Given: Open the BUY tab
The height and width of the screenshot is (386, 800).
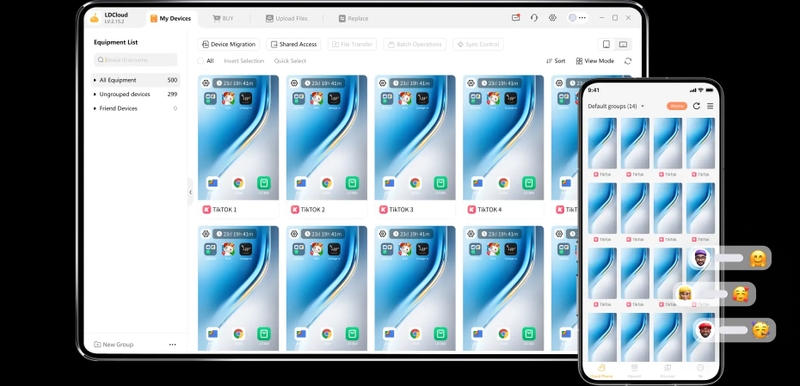Looking at the screenshot, I should click(x=223, y=18).
